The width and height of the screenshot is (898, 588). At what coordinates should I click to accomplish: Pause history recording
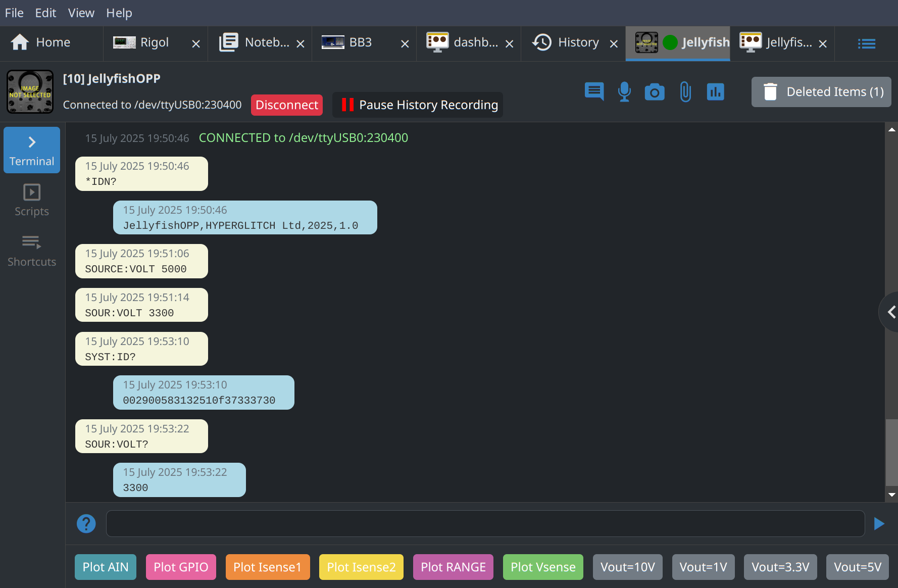click(418, 105)
